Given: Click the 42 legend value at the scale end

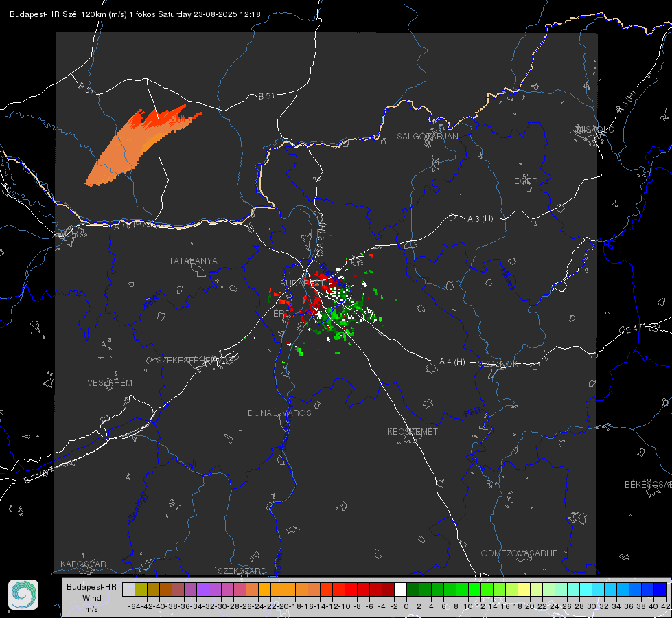Looking at the screenshot, I should (x=666, y=606).
